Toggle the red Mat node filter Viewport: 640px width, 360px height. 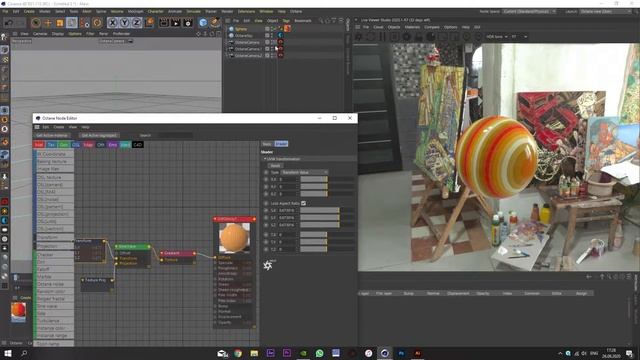click(x=39, y=144)
